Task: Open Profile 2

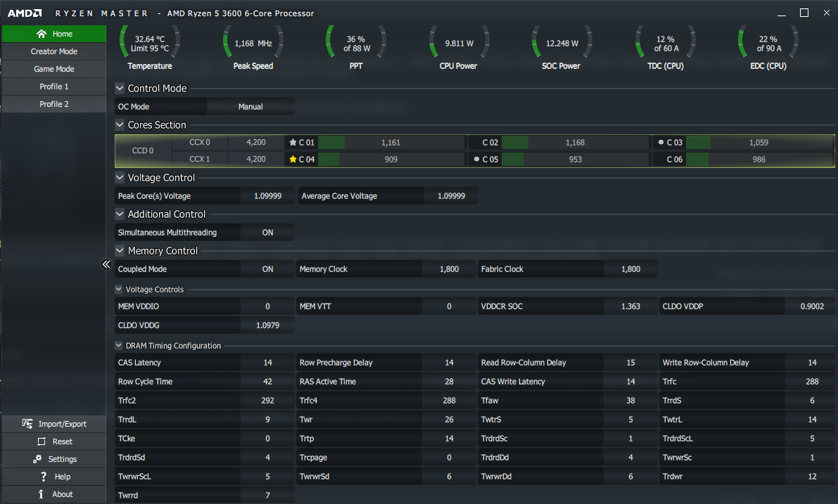Action: (x=54, y=104)
